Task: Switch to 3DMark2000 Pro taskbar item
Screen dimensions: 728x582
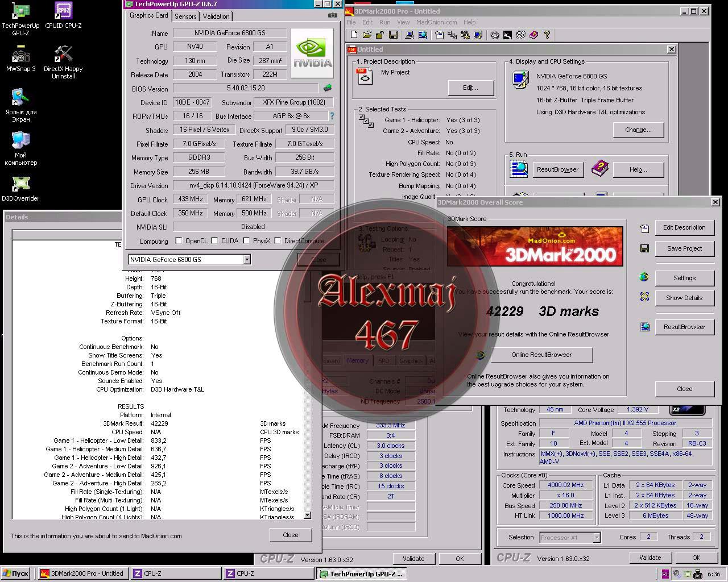Action: 82,573
